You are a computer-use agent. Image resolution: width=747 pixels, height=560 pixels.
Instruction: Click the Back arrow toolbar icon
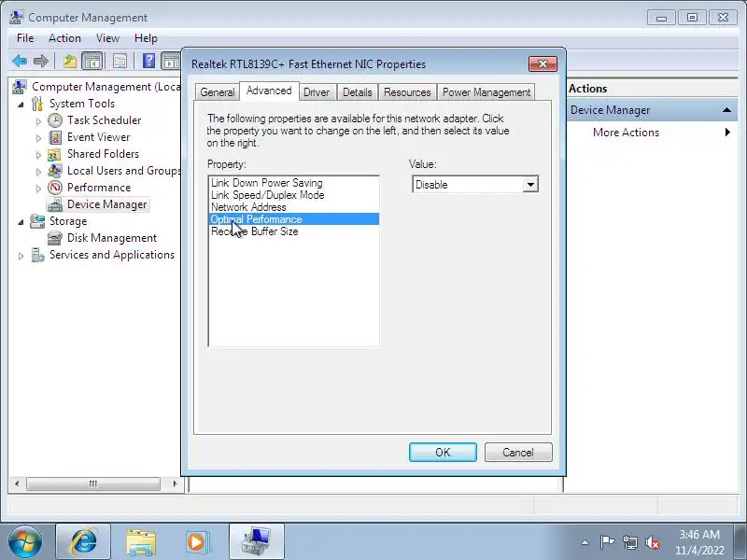[x=20, y=61]
